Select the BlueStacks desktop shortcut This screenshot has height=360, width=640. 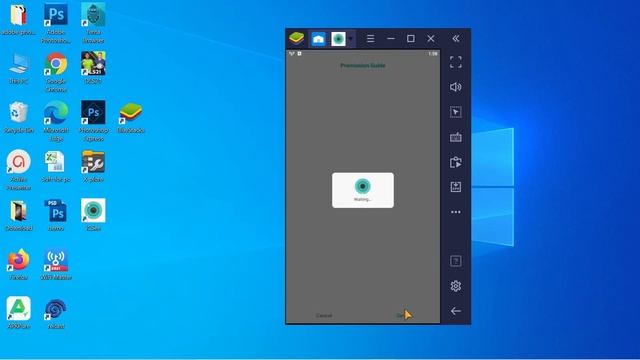(x=131, y=118)
